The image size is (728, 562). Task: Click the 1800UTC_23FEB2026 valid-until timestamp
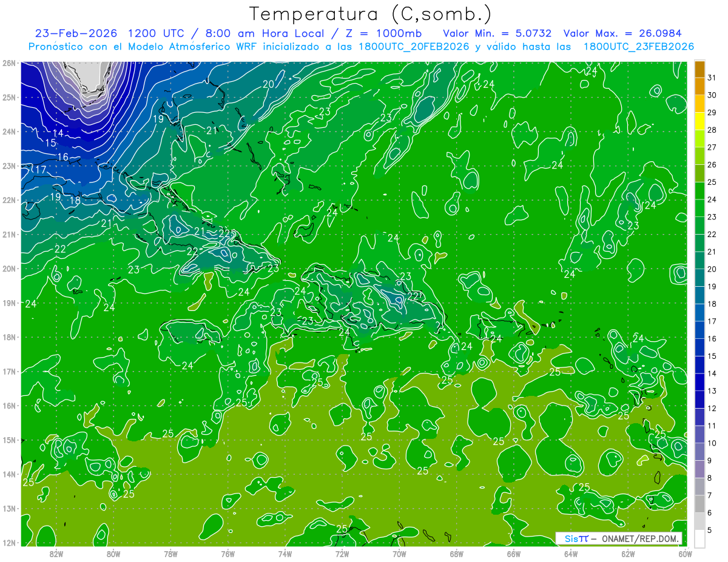click(x=638, y=47)
